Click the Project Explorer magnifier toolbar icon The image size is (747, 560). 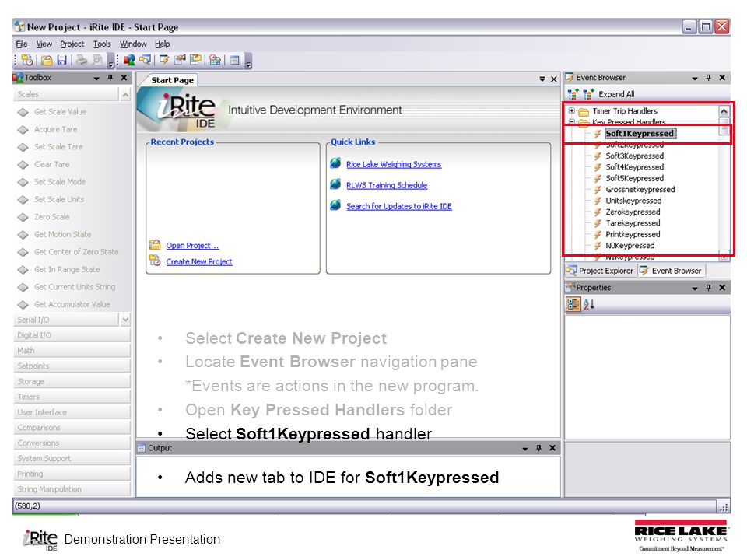click(146, 60)
